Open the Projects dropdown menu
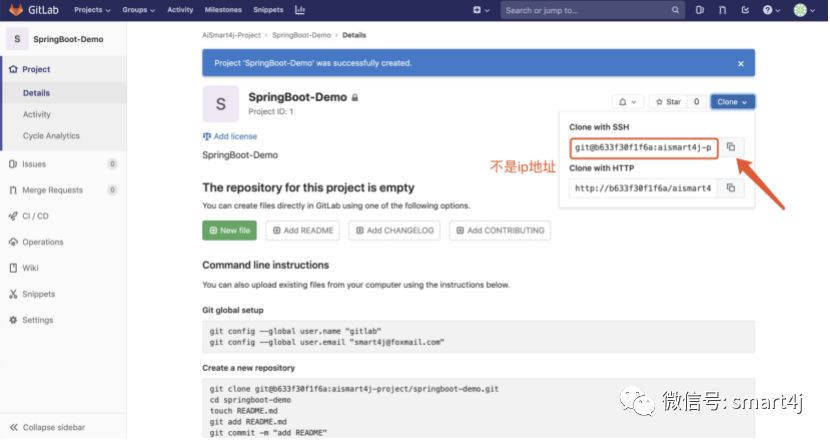This screenshot has height=440, width=830. coord(92,10)
